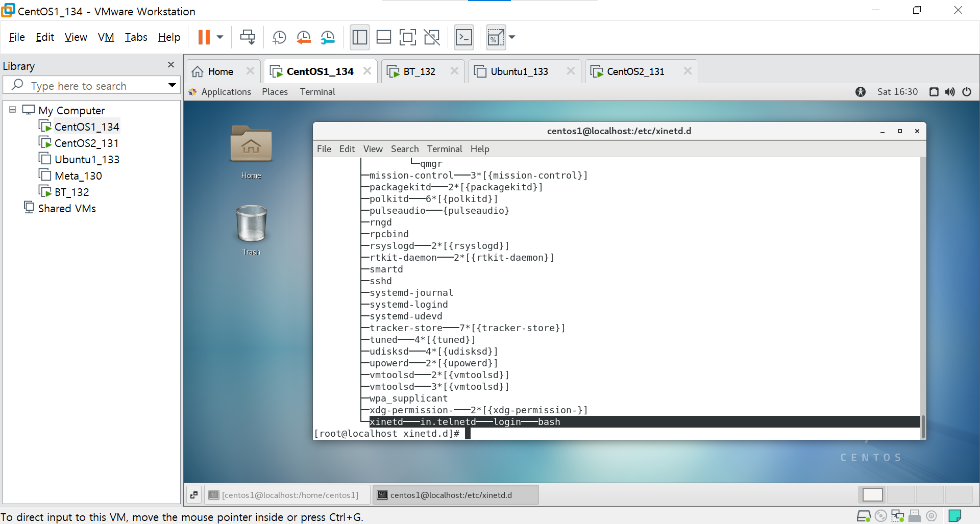
Task: Click the hard disk status icon
Action: click(864, 516)
